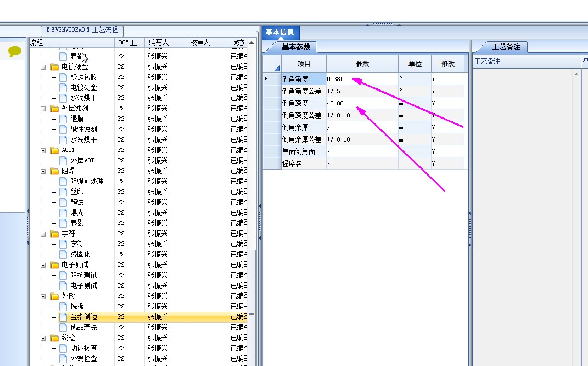The height and width of the screenshot is (366, 588).
Task: Click the 倒角余厚 parameter cell
Action: click(362, 127)
